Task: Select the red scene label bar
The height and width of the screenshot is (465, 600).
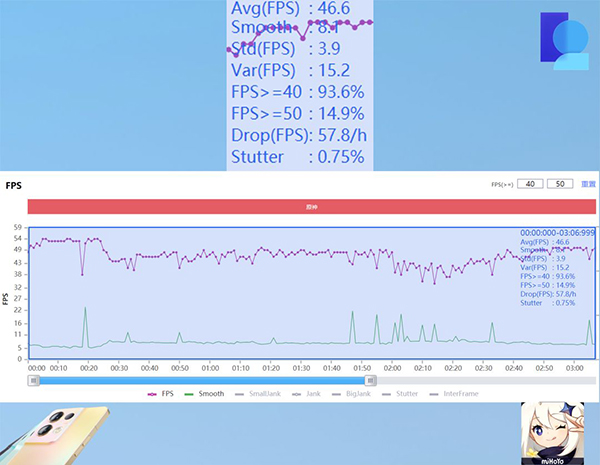Action: (311, 206)
